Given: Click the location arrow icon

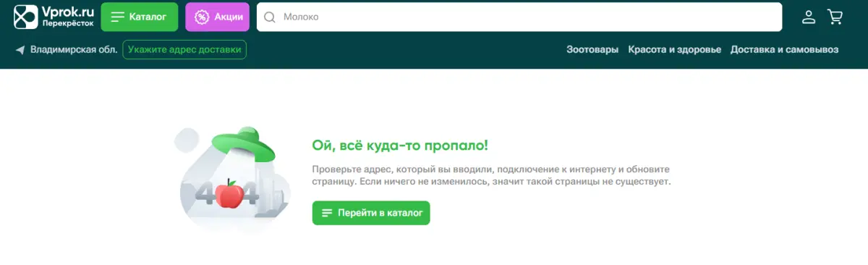Looking at the screenshot, I should 20,50.
